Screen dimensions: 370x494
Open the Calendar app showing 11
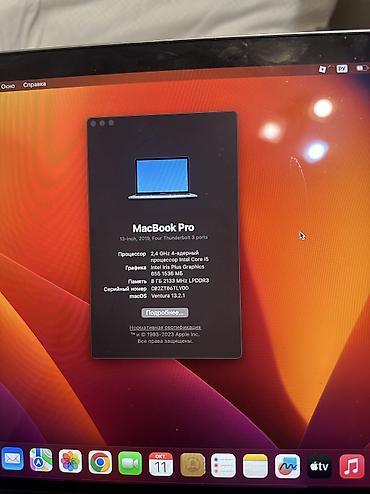[161, 464]
